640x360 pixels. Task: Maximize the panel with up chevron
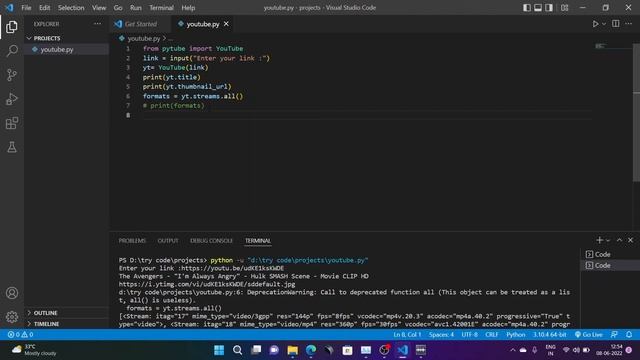click(619, 240)
